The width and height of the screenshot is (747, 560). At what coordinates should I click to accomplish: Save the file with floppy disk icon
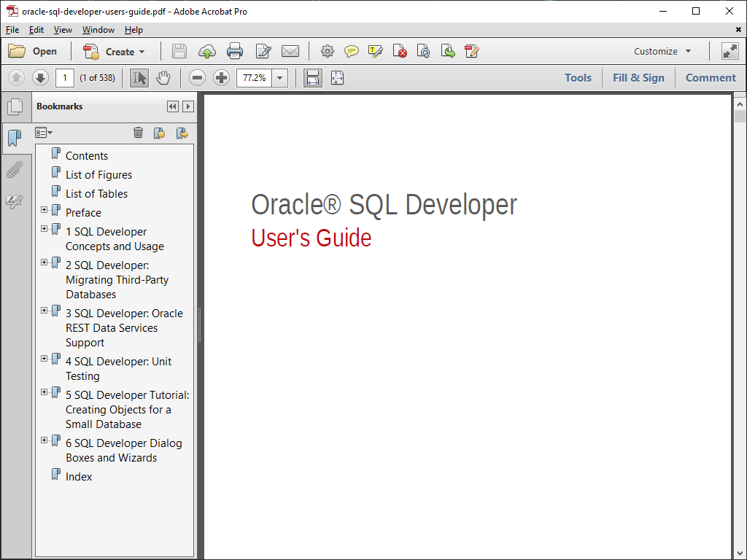coord(179,51)
